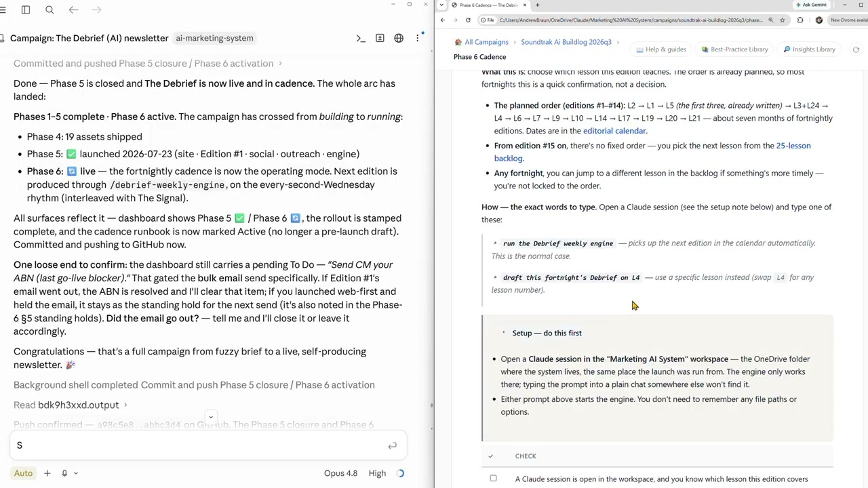This screenshot has width=868, height=488.
Task: Go forward with Claude's right arrow
Action: tap(96, 10)
